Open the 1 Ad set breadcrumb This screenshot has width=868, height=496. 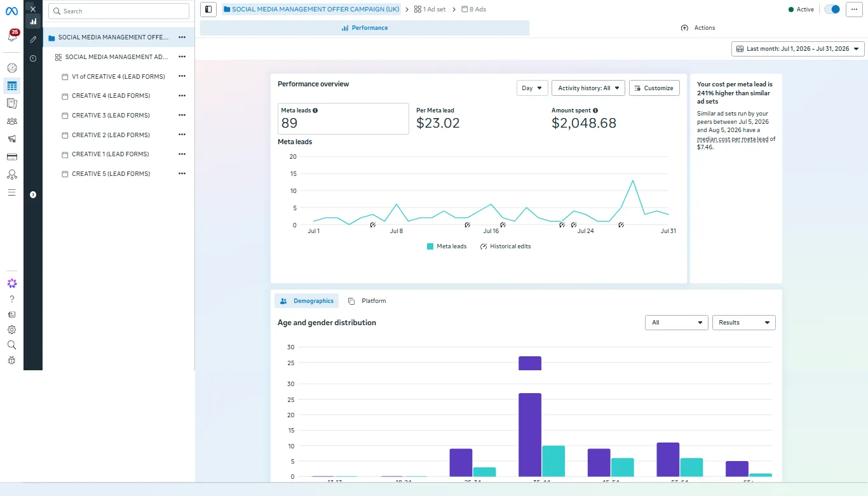(x=430, y=10)
